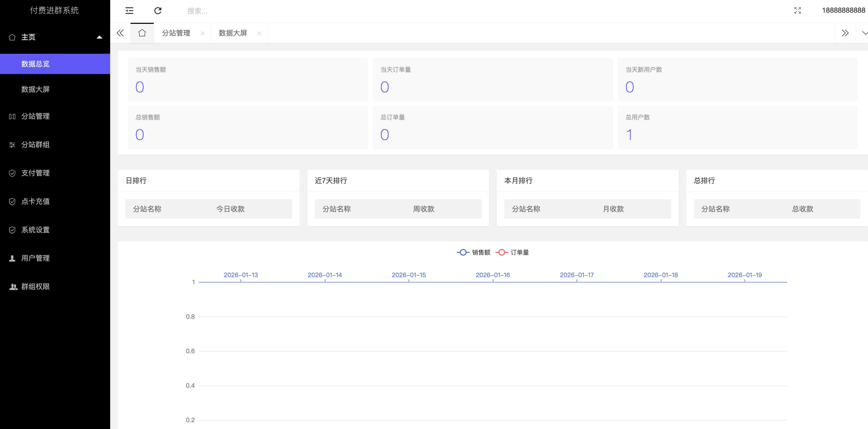Open 系统设置 from the sidebar
Image resolution: width=868 pixels, height=429 pixels.
pos(35,230)
